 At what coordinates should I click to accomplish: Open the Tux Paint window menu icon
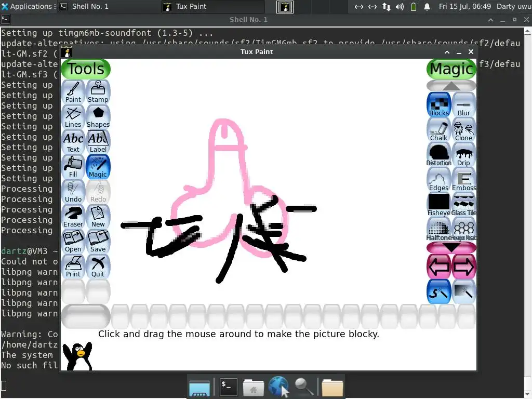pyautogui.click(x=67, y=52)
